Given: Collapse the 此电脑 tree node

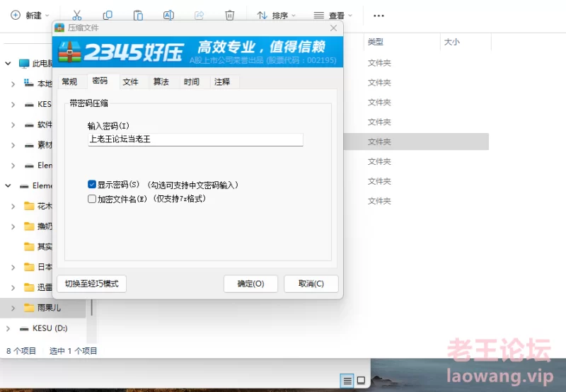Looking at the screenshot, I should click(x=8, y=64).
